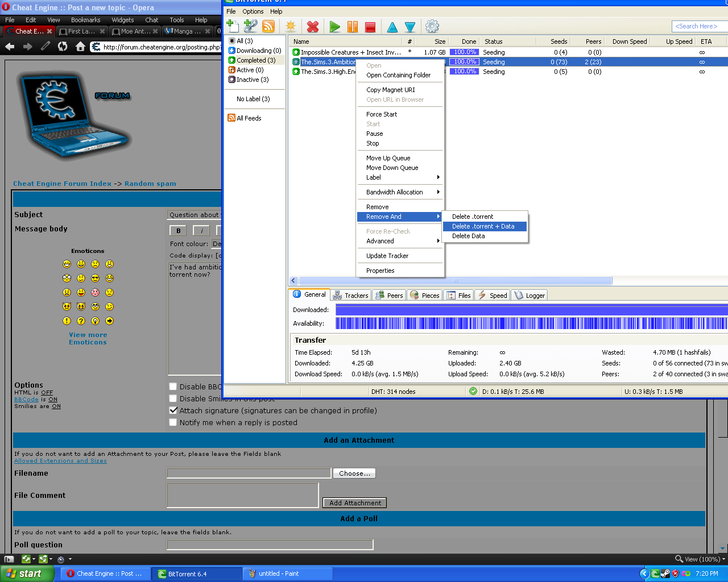Close the First La... tab in Opera
The width and height of the screenshot is (728, 582).
tap(102, 31)
